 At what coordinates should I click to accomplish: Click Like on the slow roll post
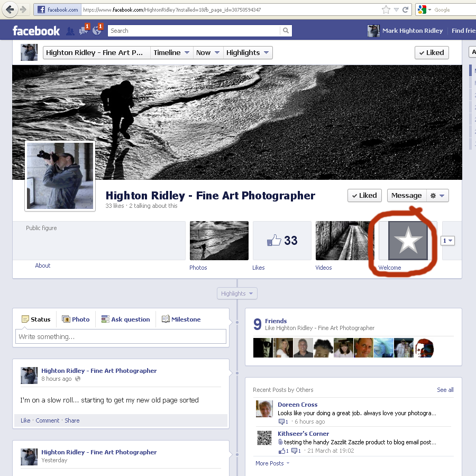coord(25,420)
